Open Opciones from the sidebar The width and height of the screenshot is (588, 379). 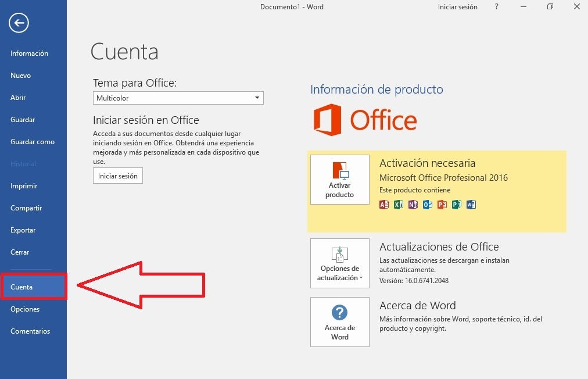point(25,309)
